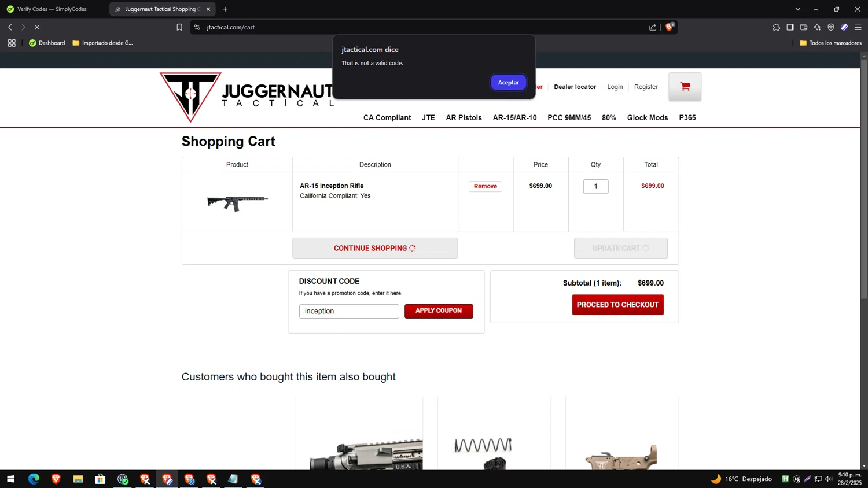Open the red shopping cart icon
868x488 pixels.
(685, 87)
